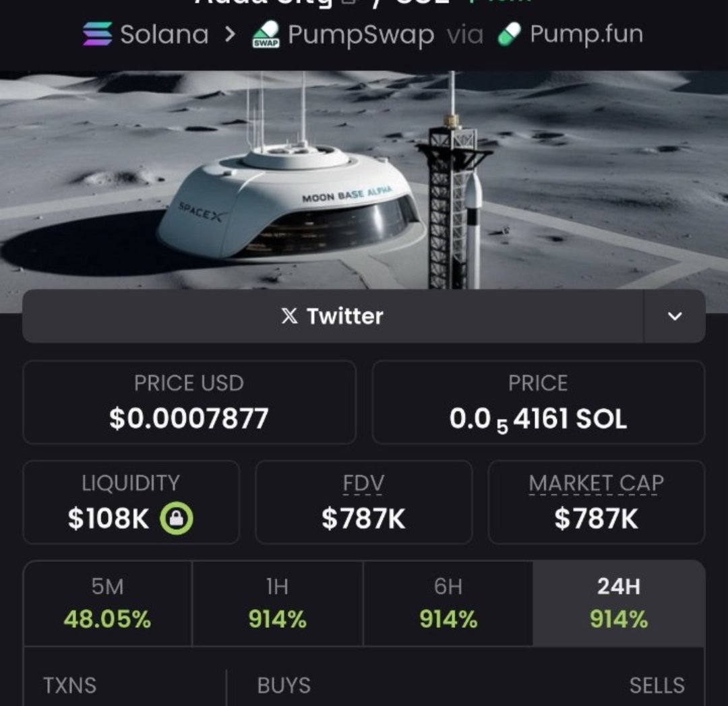Click the Solana logo icon
This screenshot has height=706, width=728.
(x=97, y=34)
